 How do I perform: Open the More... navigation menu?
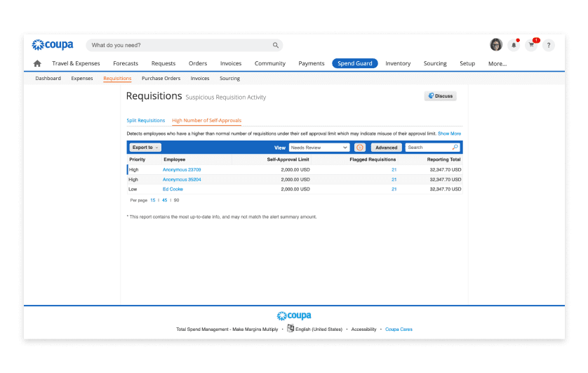497,63
